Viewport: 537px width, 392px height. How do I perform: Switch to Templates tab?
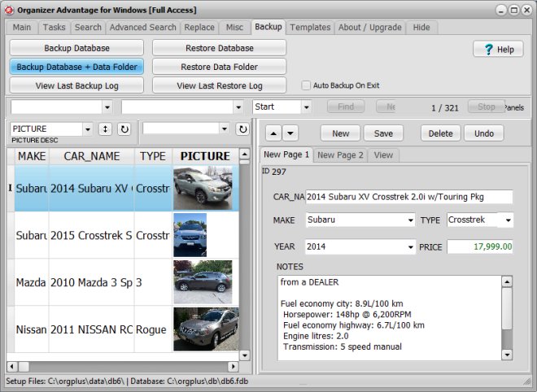coord(310,27)
